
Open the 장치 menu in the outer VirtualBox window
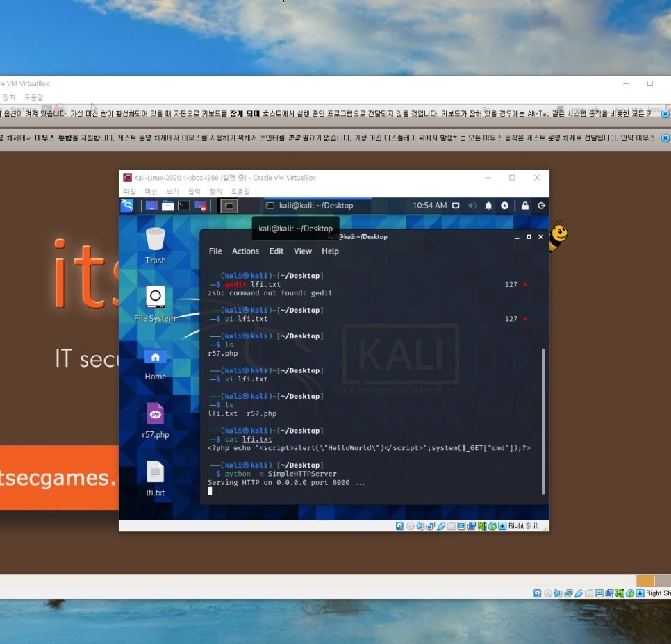point(8,97)
